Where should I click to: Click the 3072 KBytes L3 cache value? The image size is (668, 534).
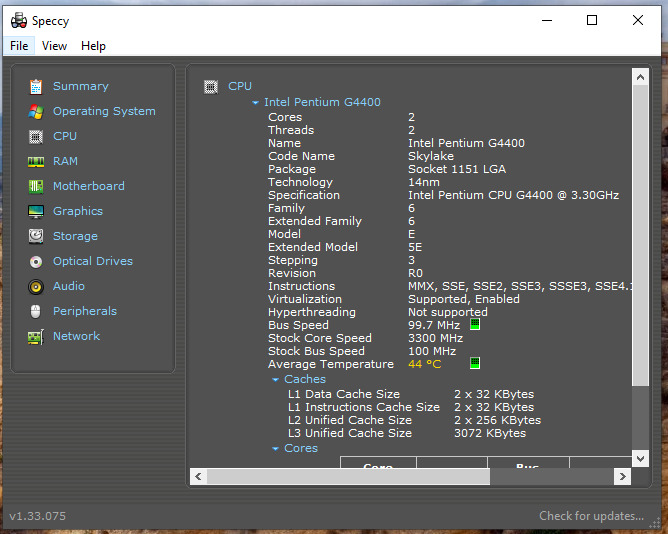[x=490, y=433]
